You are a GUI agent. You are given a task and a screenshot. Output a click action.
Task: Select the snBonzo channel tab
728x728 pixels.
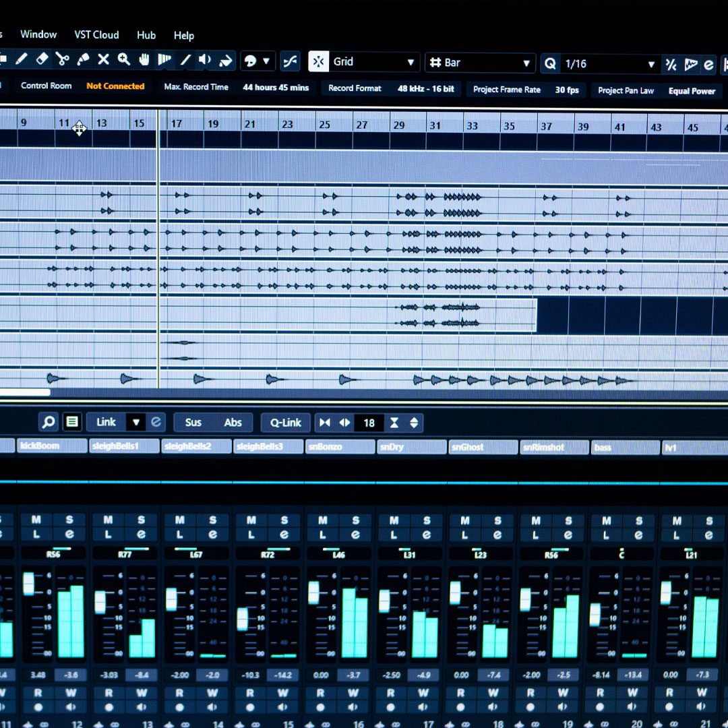[x=340, y=447]
